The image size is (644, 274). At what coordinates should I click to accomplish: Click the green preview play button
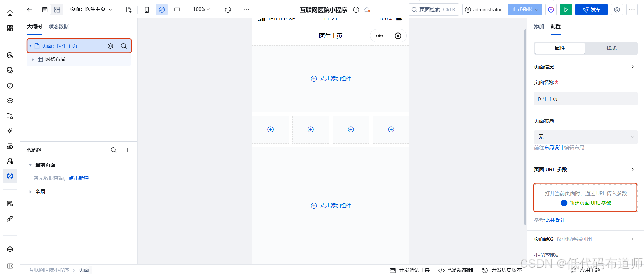(566, 10)
